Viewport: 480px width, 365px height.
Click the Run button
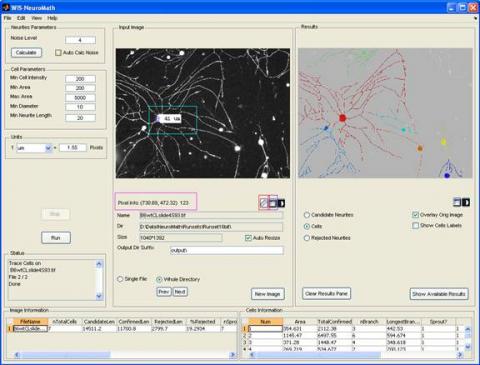pyautogui.click(x=56, y=238)
